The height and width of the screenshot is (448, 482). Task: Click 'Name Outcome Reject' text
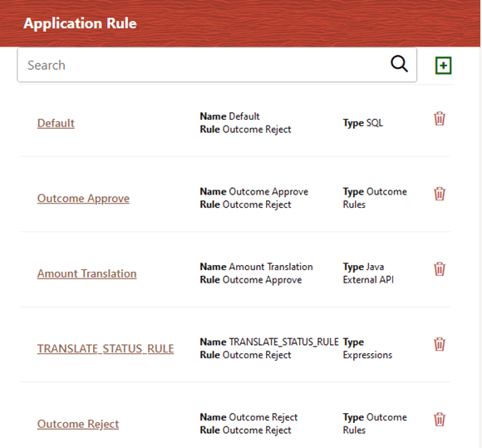pos(248,417)
